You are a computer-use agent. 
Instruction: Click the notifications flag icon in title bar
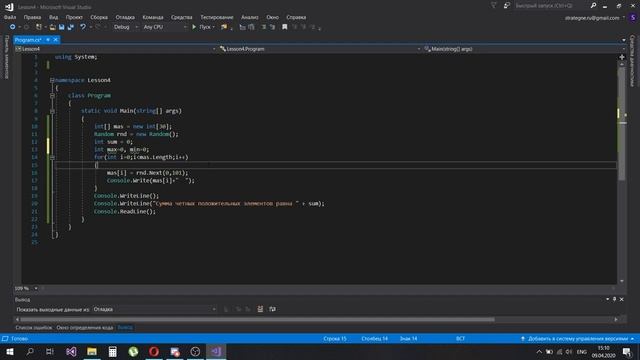point(493,6)
